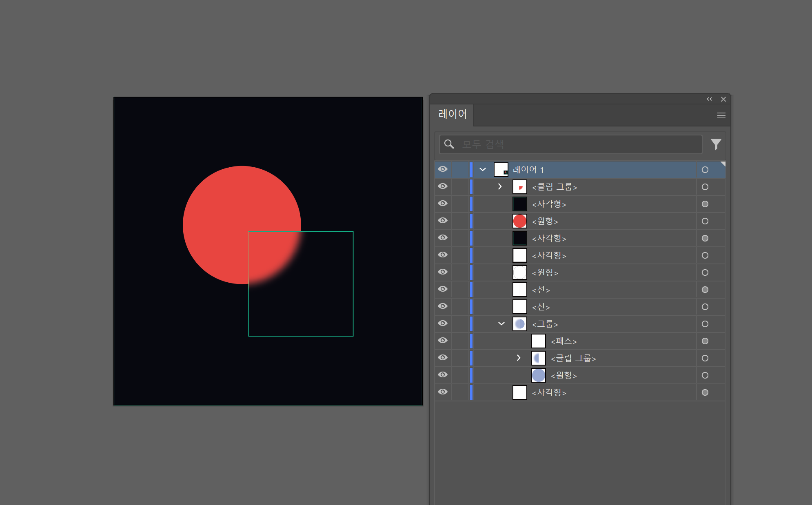
Task: Toggle visibility of red <원형> layer
Action: tap(443, 221)
